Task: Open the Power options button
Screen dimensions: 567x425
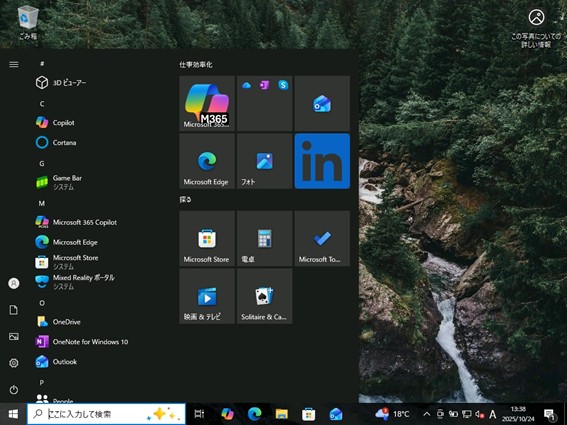Action: [14, 390]
